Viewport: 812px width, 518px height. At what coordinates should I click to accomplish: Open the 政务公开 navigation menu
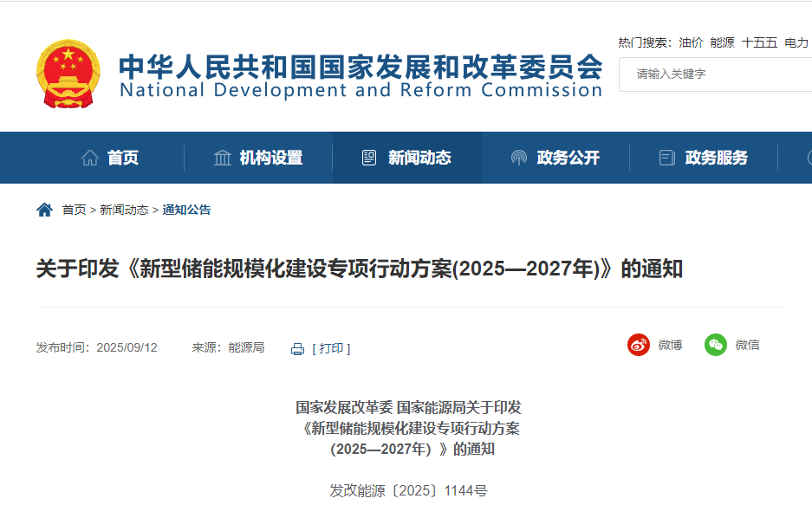(568, 158)
